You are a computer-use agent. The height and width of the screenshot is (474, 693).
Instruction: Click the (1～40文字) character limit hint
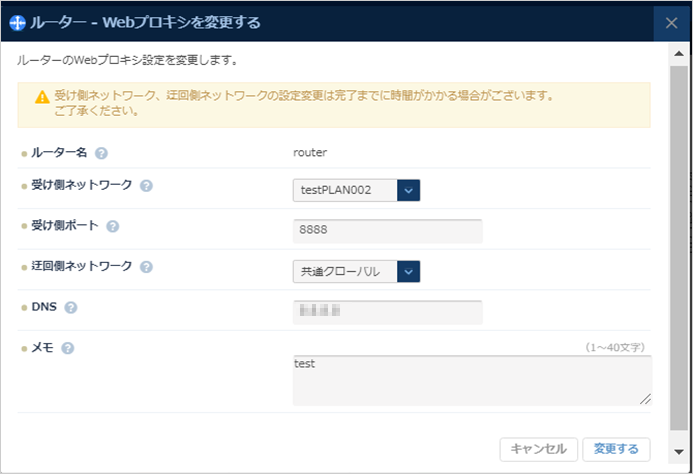click(615, 348)
